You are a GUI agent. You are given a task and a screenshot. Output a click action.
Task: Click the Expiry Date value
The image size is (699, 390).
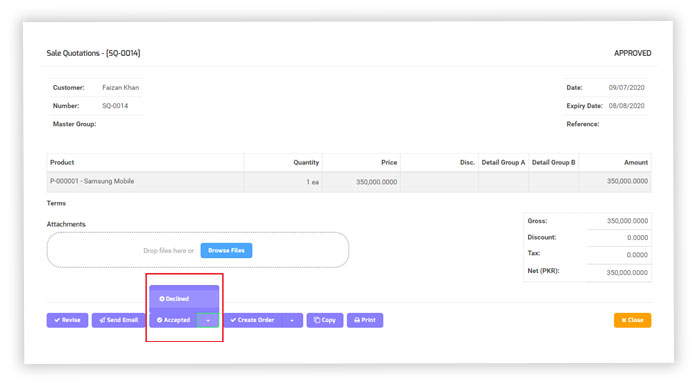pos(626,106)
